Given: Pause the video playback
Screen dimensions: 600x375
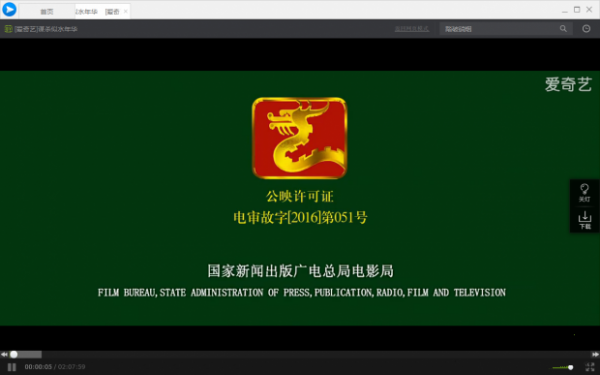Looking at the screenshot, I should pyautogui.click(x=12, y=367).
